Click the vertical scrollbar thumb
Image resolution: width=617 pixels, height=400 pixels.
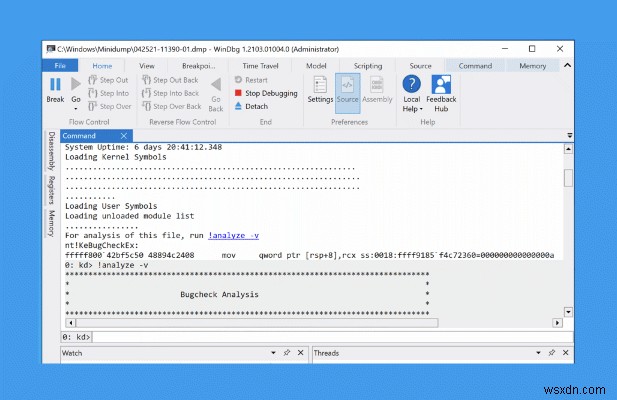coord(568,178)
